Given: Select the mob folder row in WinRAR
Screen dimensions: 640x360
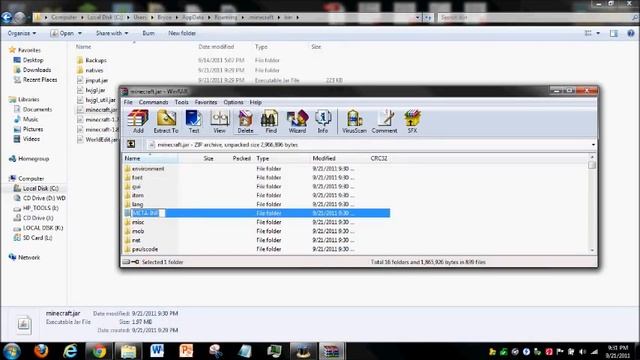Looking at the screenshot, I should [x=256, y=231].
